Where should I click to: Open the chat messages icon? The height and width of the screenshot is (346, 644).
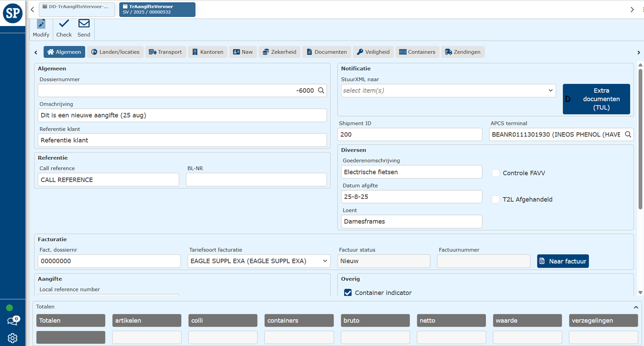(12, 322)
